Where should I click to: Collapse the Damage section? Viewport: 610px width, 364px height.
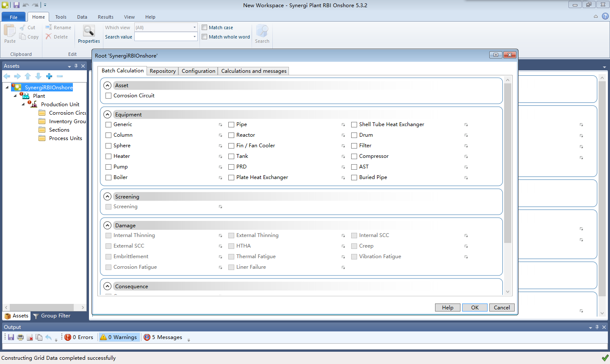pyautogui.click(x=108, y=226)
